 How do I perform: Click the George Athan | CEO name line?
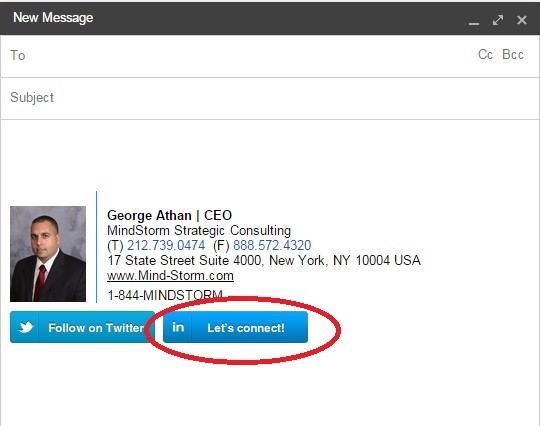point(169,216)
